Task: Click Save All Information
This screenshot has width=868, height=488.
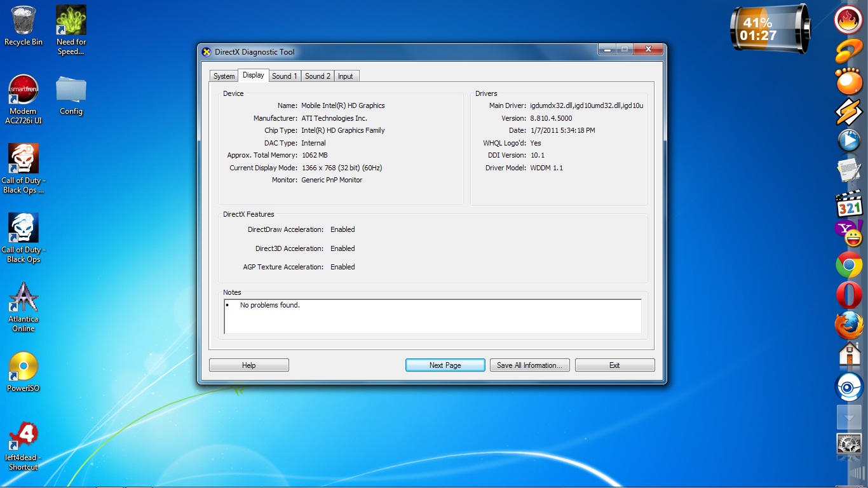Action: click(529, 365)
